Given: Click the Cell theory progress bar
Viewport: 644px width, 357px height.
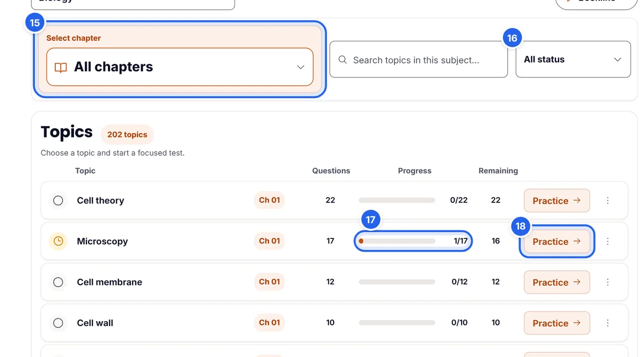Looking at the screenshot, I should click(397, 200).
